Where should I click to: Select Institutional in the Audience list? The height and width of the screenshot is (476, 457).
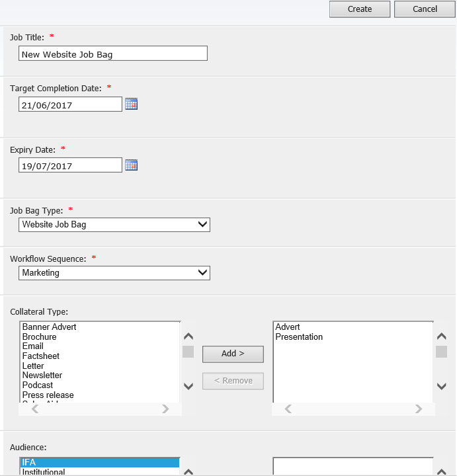[x=101, y=472]
